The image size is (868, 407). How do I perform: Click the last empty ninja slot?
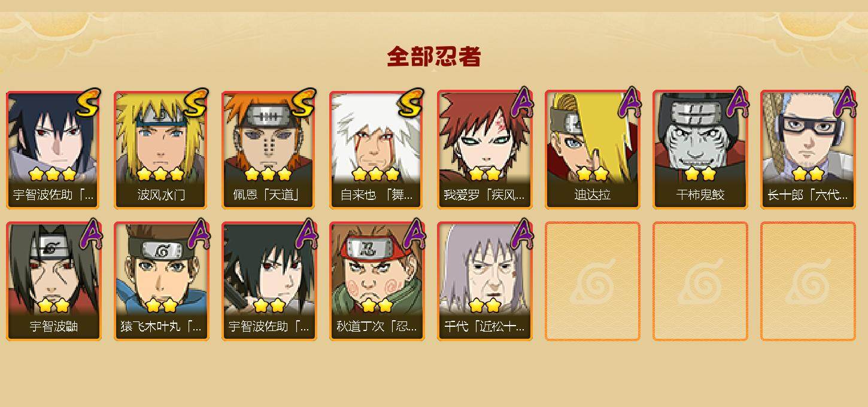click(808, 281)
